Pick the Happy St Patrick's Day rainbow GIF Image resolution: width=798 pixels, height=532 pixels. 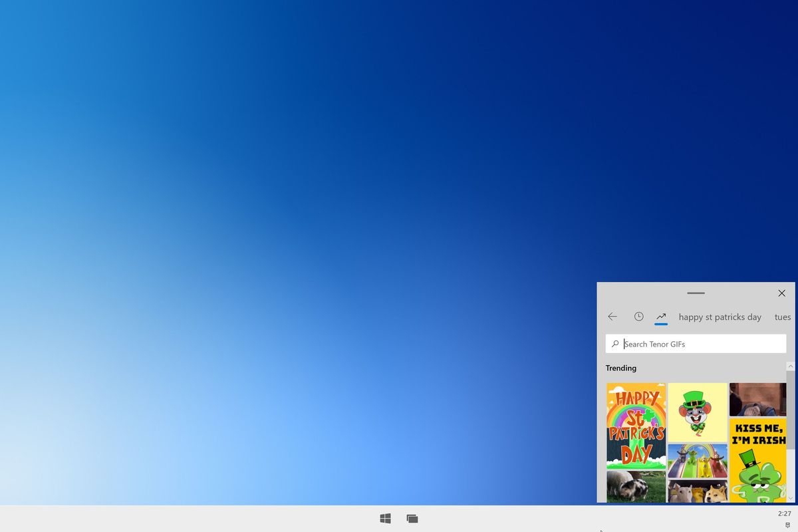(x=636, y=426)
